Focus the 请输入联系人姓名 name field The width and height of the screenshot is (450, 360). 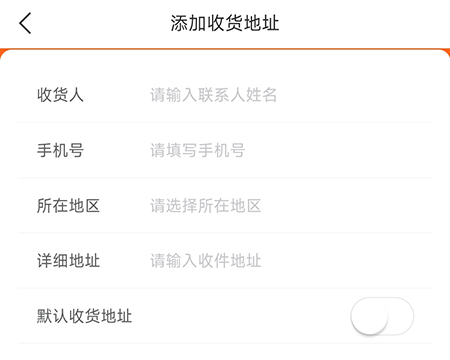213,95
